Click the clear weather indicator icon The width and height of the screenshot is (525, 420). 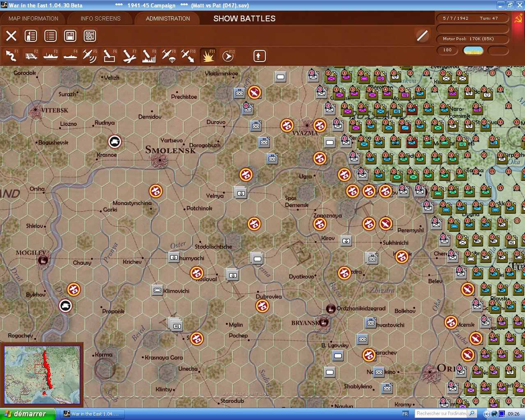point(473,50)
